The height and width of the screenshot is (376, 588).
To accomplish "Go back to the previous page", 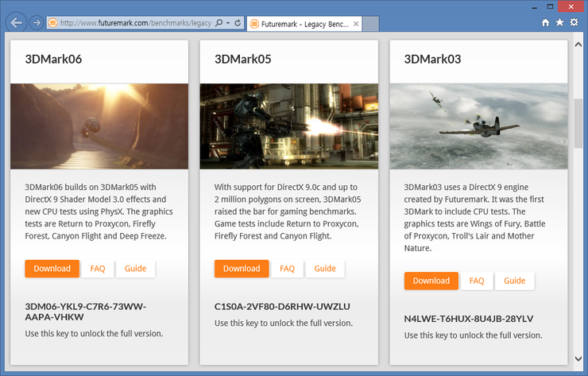I will [16, 22].
